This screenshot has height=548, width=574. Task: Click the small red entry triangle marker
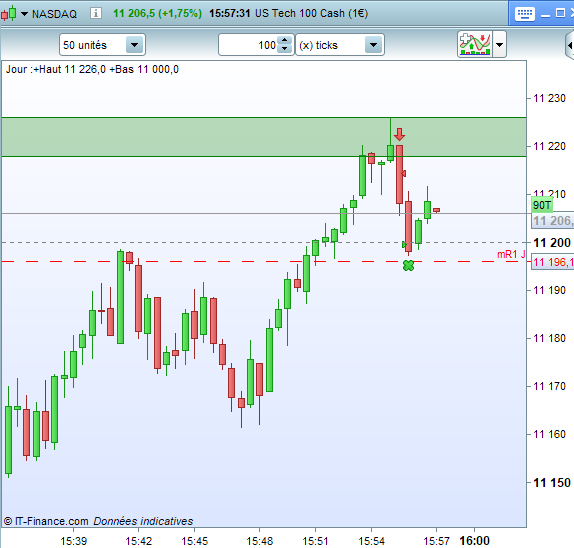click(x=403, y=174)
